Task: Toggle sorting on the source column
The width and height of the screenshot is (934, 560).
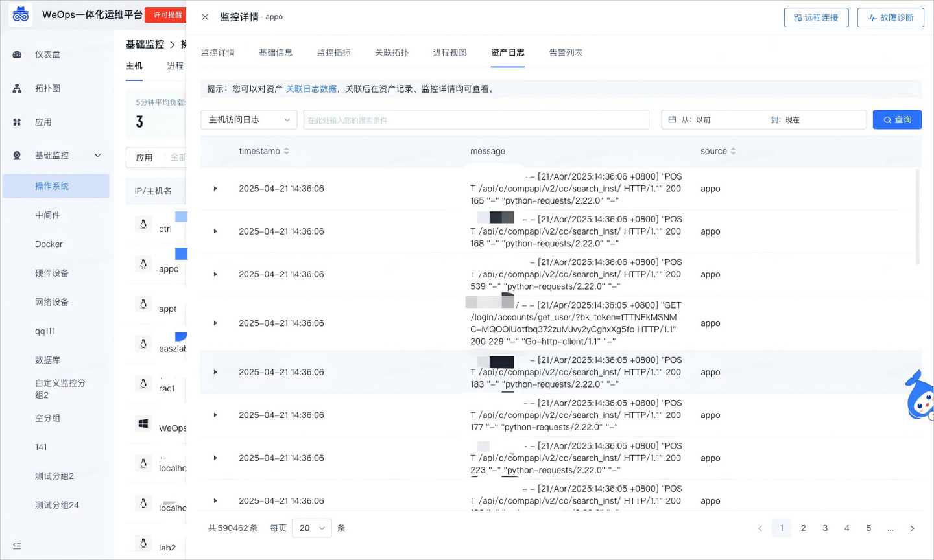Action: pos(734,150)
